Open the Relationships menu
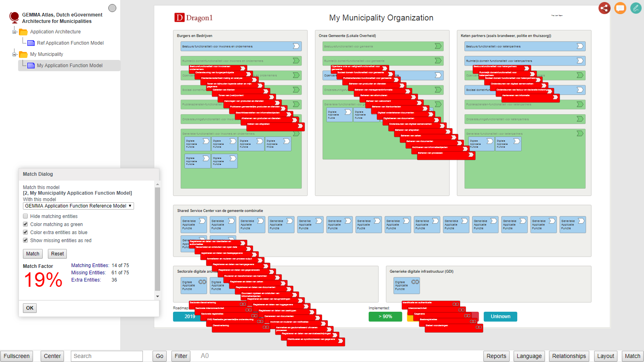Image resolution: width=644 pixels, height=362 pixels. click(569, 356)
